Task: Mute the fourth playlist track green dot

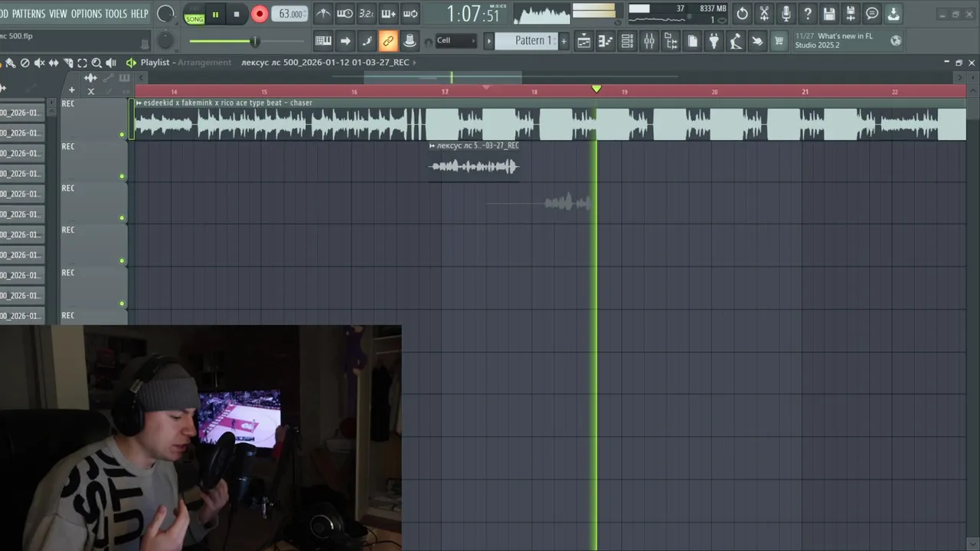Action: click(x=122, y=261)
